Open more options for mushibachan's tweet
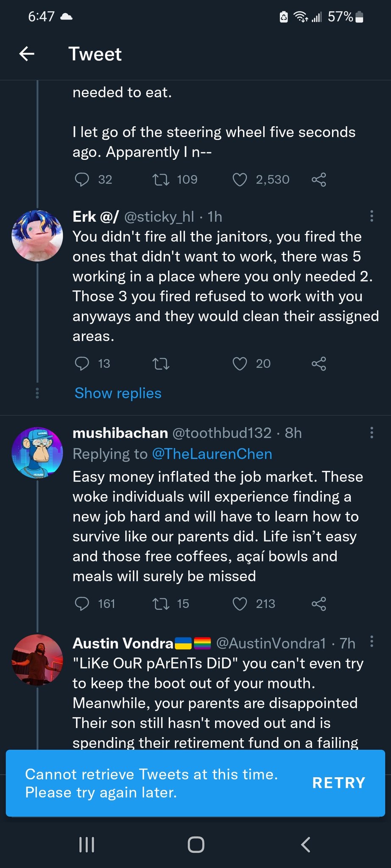391x868 pixels. (371, 432)
